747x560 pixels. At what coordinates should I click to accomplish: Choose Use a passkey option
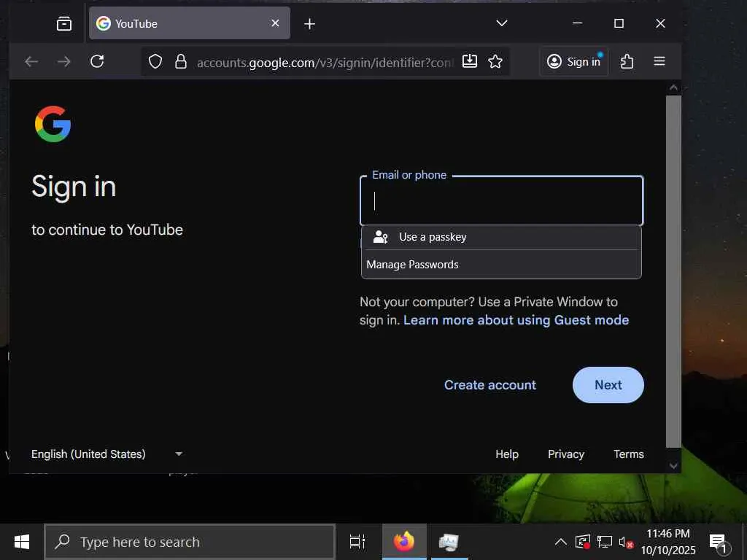click(501, 237)
